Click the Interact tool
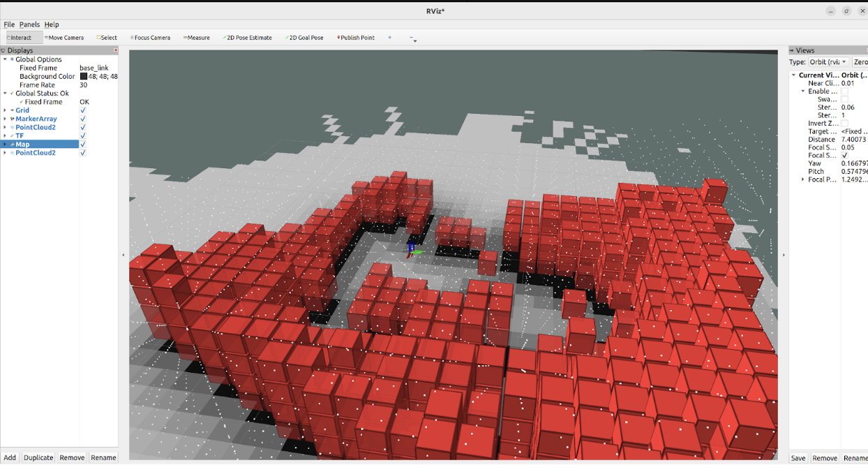 20,38
